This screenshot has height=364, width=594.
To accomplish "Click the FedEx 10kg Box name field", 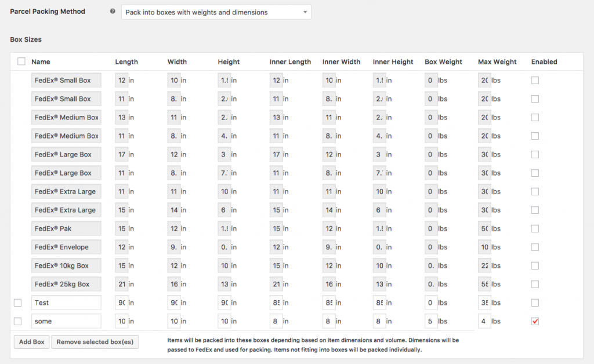I will point(66,265).
